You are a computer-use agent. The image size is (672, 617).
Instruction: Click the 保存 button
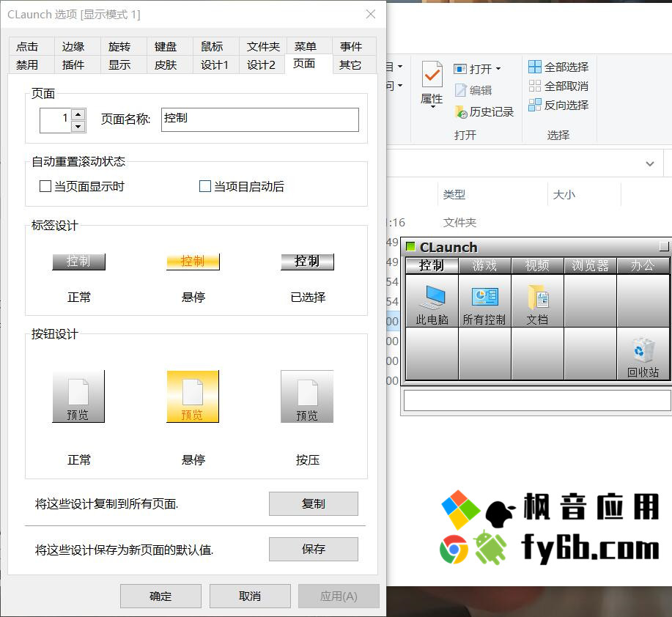point(314,549)
